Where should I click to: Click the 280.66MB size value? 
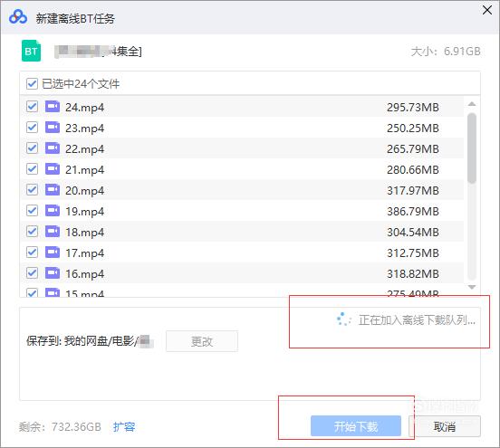point(413,170)
